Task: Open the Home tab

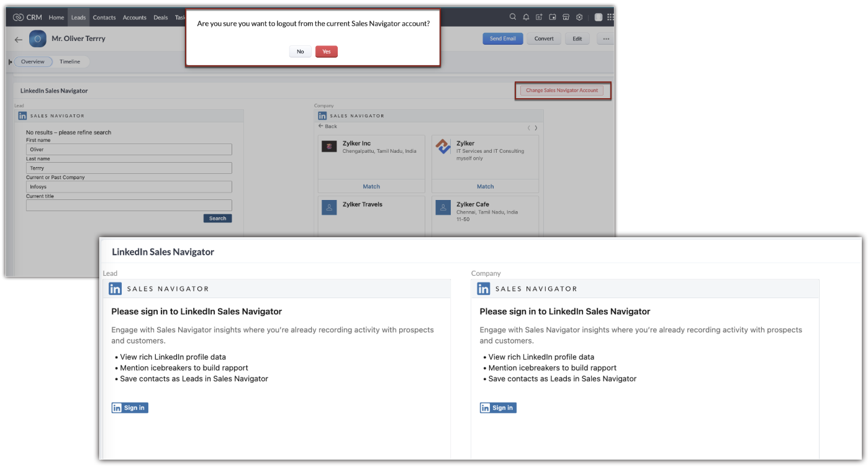Action: click(x=57, y=17)
